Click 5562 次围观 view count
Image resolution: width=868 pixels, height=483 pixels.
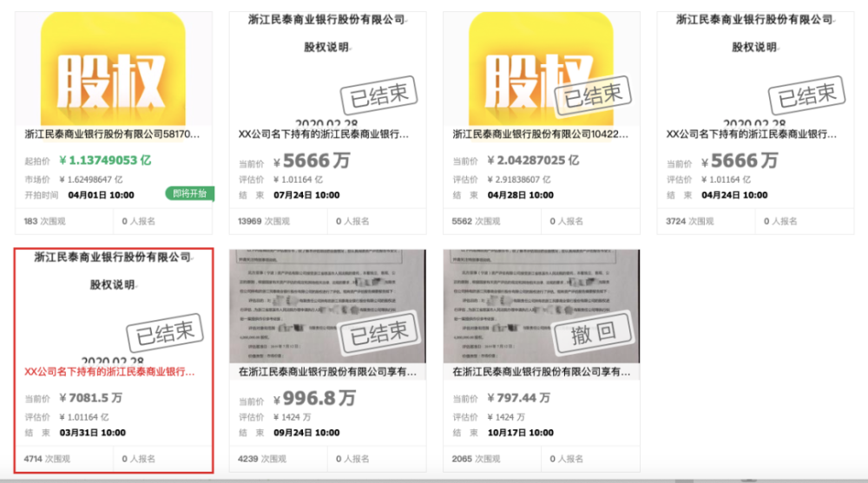[x=476, y=221]
